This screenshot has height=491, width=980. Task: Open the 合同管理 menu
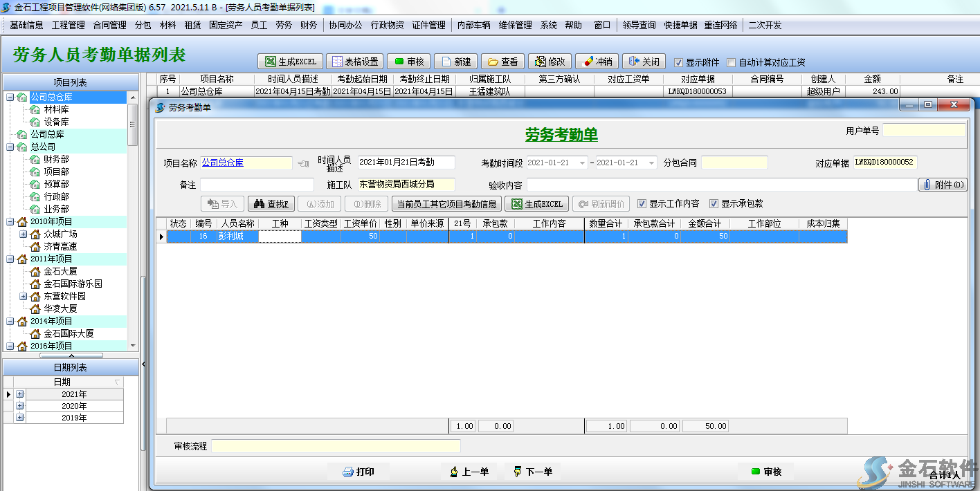pos(109,25)
